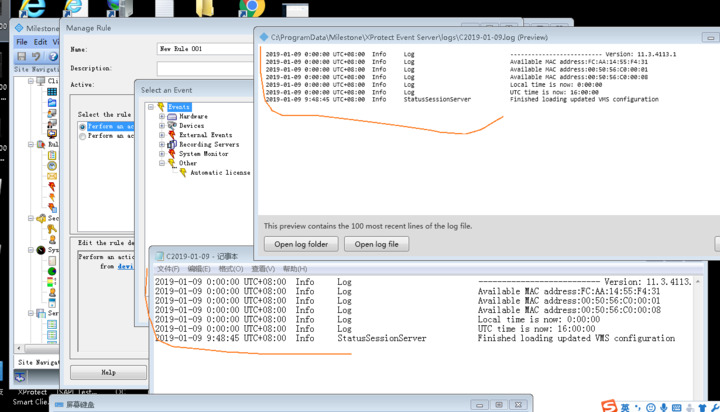Click the Open log folder button
This screenshot has width=720, height=412.
point(300,244)
